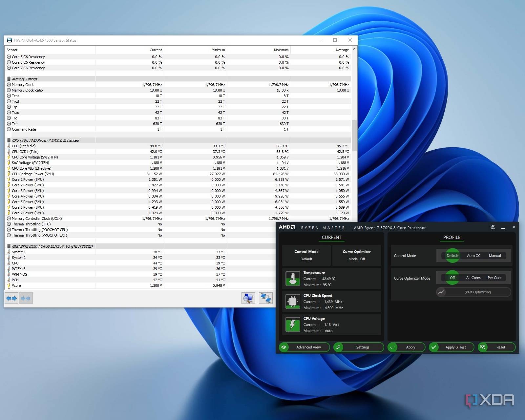Switch to the PROFILE tab heading
Screen dimensions: 525x420
click(x=451, y=237)
